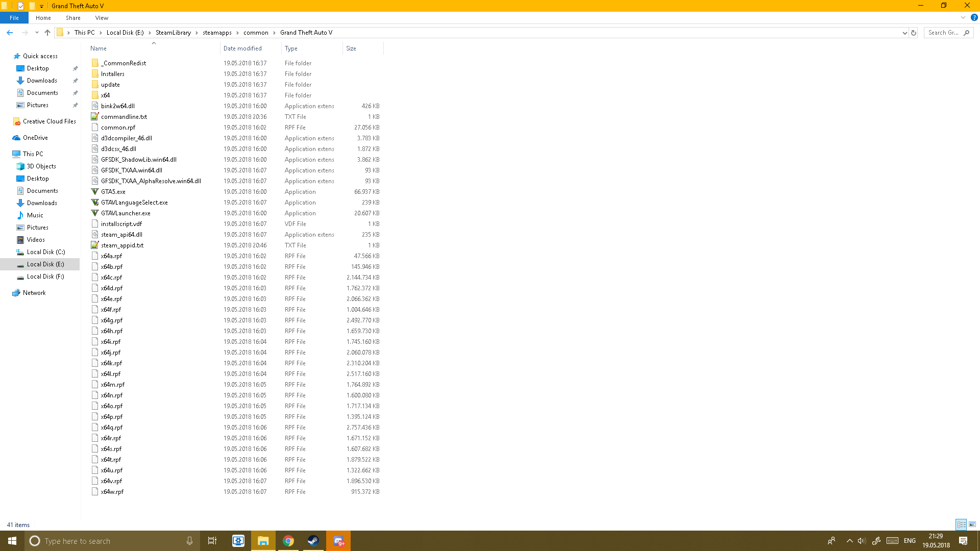
Task: Expand the ribbon with the chevron
Action: coord(963,17)
